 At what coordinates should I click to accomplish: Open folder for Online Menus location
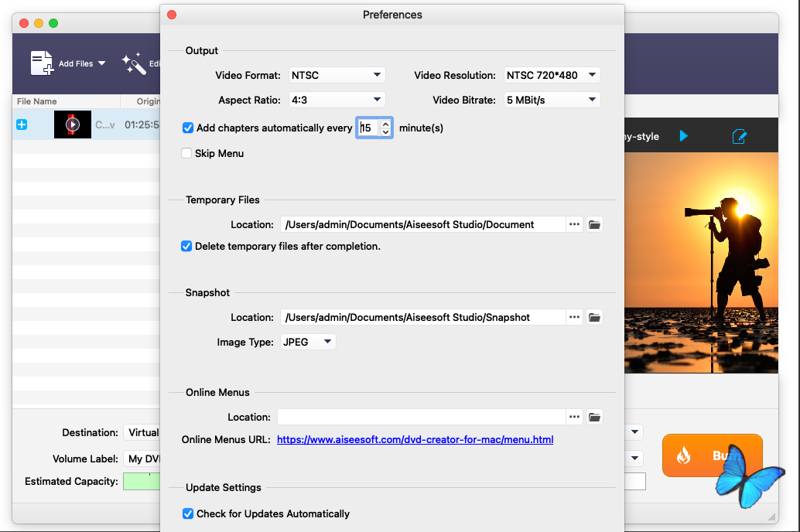(594, 417)
